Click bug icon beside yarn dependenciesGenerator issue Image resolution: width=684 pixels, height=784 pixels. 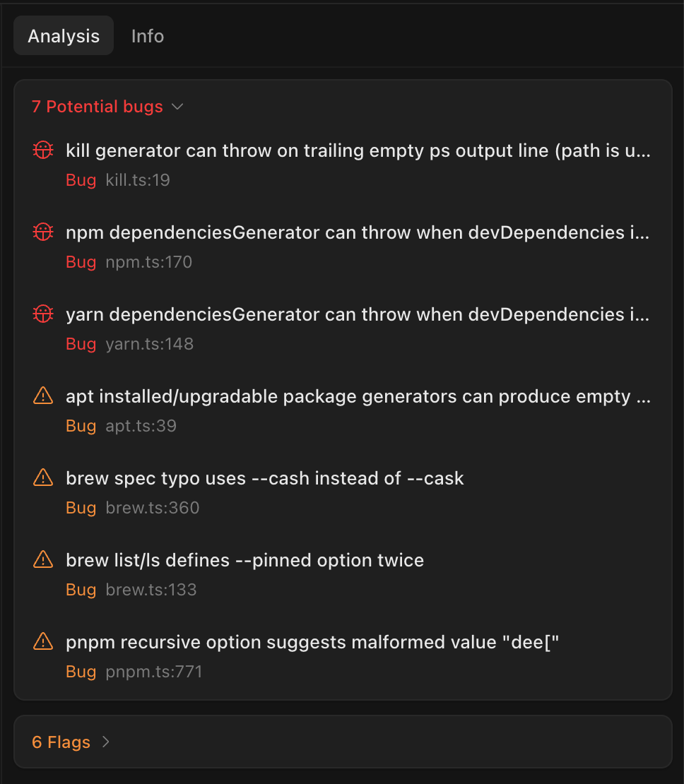coord(43,314)
